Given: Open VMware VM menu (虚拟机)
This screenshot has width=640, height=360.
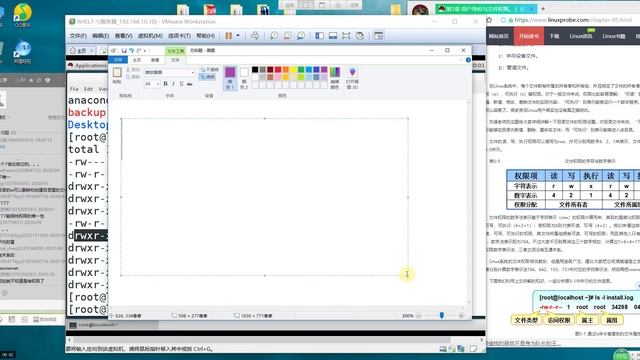Looking at the screenshot, I should click(150, 36).
